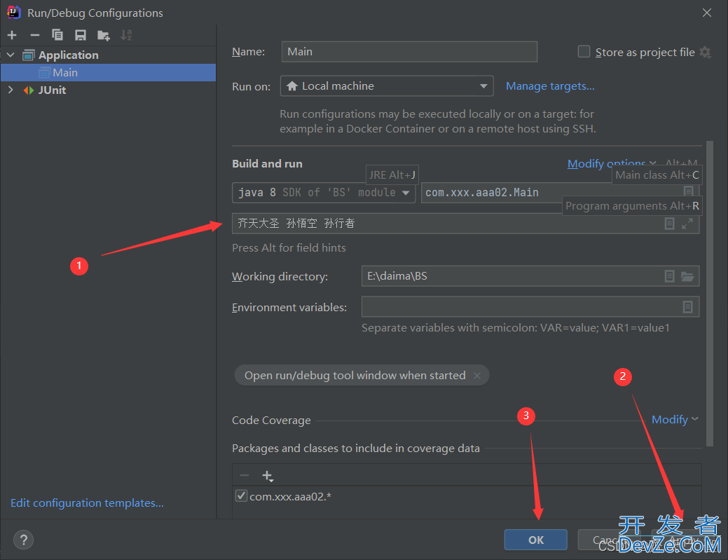Add a coverage class or package pattern
This screenshot has width=728, height=560.
(x=268, y=475)
